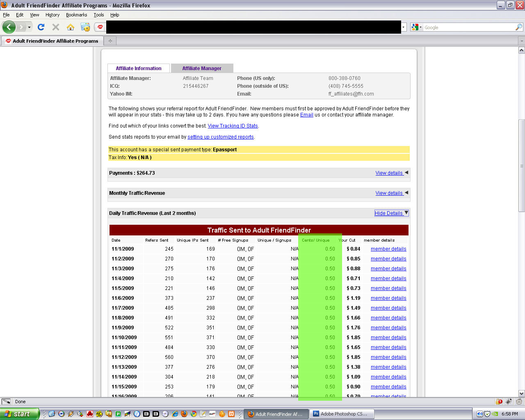Click the icon left of Done in the status bar

pos(6,402)
